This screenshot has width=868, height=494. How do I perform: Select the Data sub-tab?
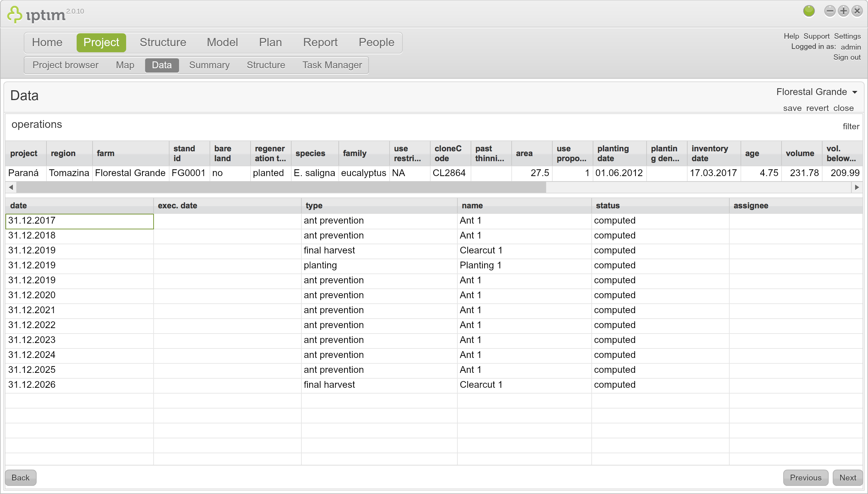point(162,65)
